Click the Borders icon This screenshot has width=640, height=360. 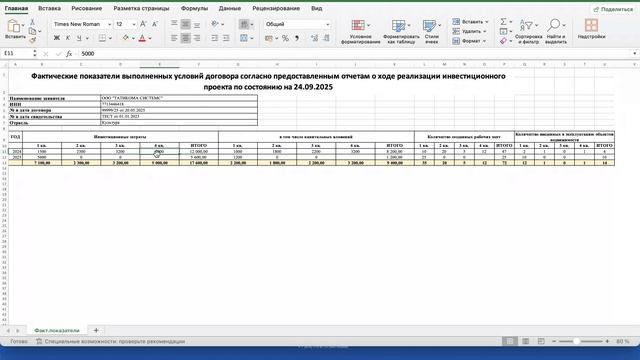(x=102, y=38)
